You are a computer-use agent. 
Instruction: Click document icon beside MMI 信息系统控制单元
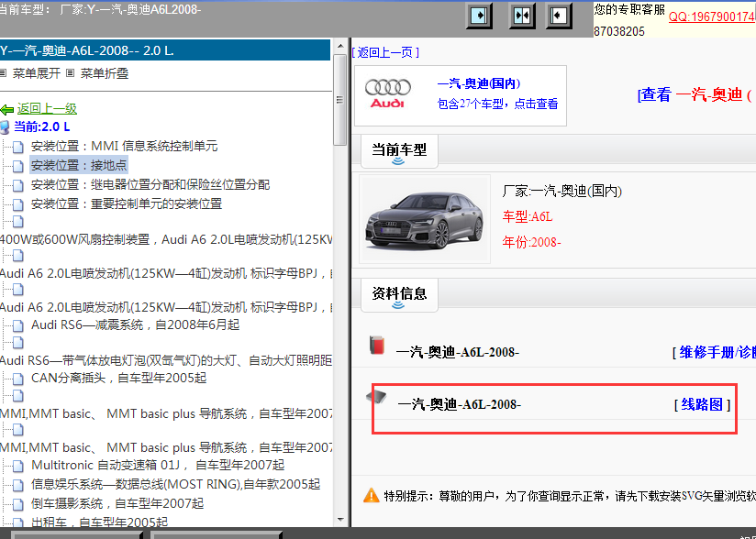17,147
